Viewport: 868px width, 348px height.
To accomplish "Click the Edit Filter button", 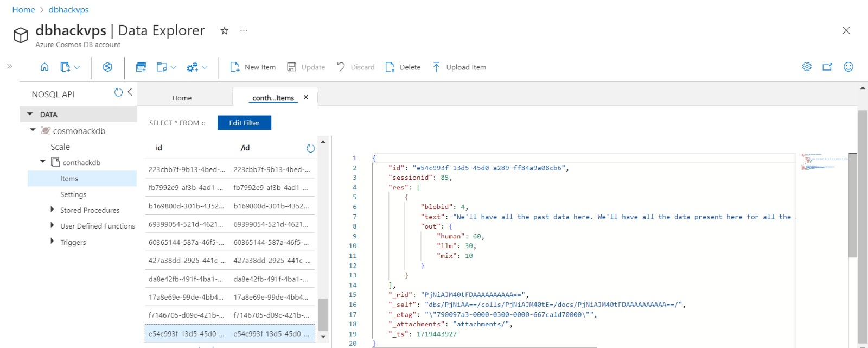I will coord(244,123).
